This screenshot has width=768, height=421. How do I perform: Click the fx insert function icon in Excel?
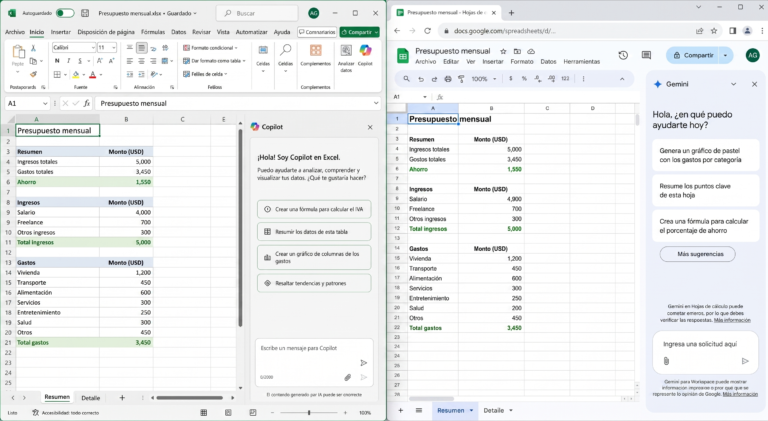(87, 103)
